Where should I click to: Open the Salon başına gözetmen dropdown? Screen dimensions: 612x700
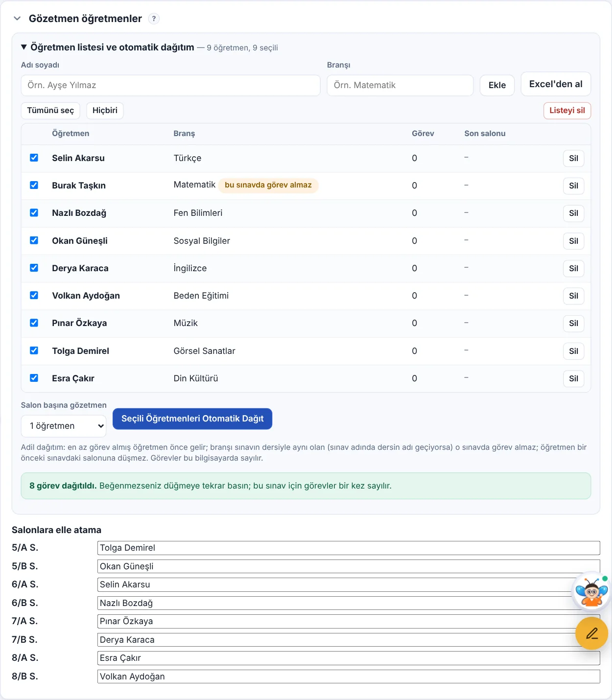coord(64,426)
